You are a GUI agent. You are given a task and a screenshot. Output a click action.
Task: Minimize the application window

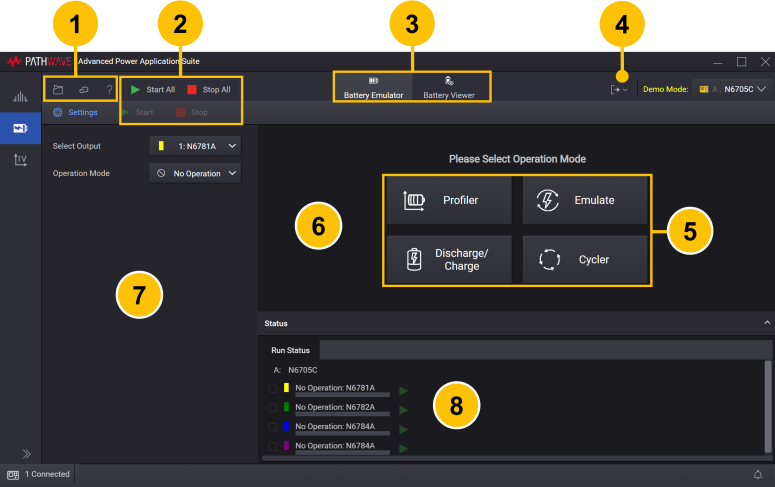click(718, 63)
